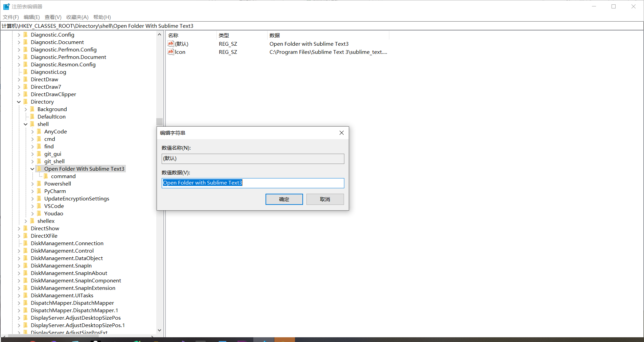Click the Registry Editor app icon in title bar

coord(6,6)
